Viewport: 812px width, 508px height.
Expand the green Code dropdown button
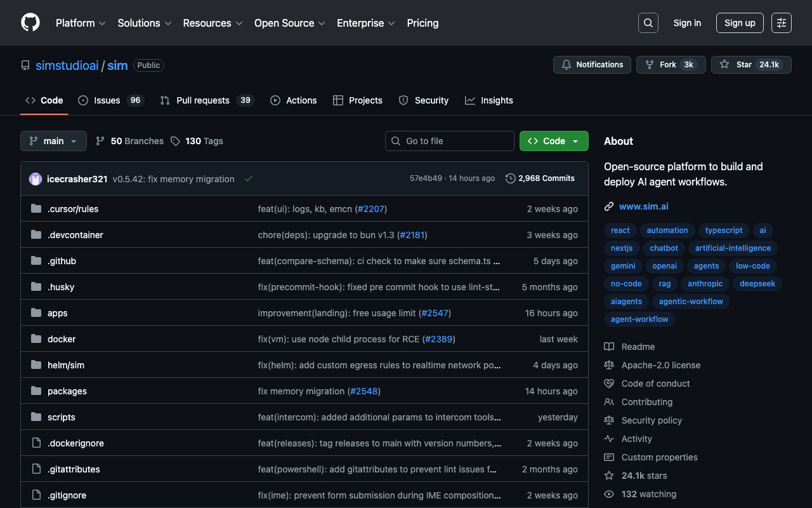[x=553, y=141]
